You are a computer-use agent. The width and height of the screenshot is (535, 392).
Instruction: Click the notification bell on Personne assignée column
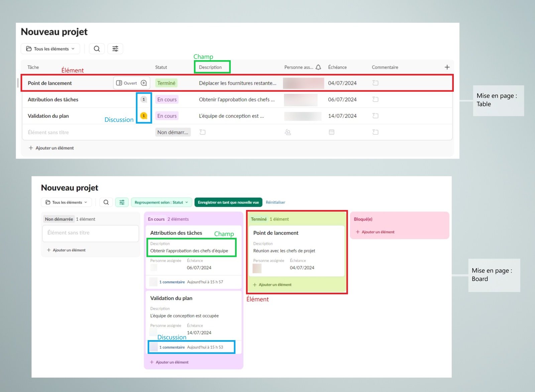pos(319,67)
